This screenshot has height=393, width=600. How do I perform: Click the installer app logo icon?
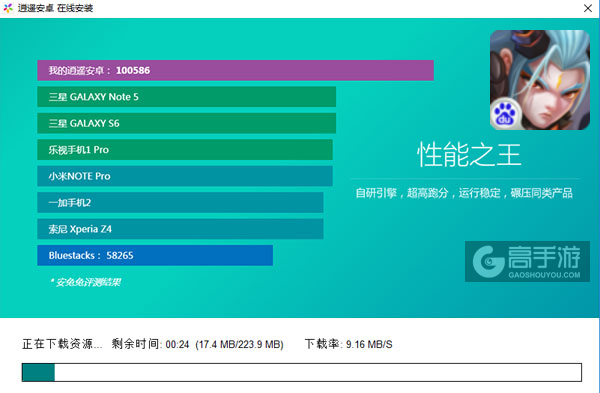(x=8, y=8)
